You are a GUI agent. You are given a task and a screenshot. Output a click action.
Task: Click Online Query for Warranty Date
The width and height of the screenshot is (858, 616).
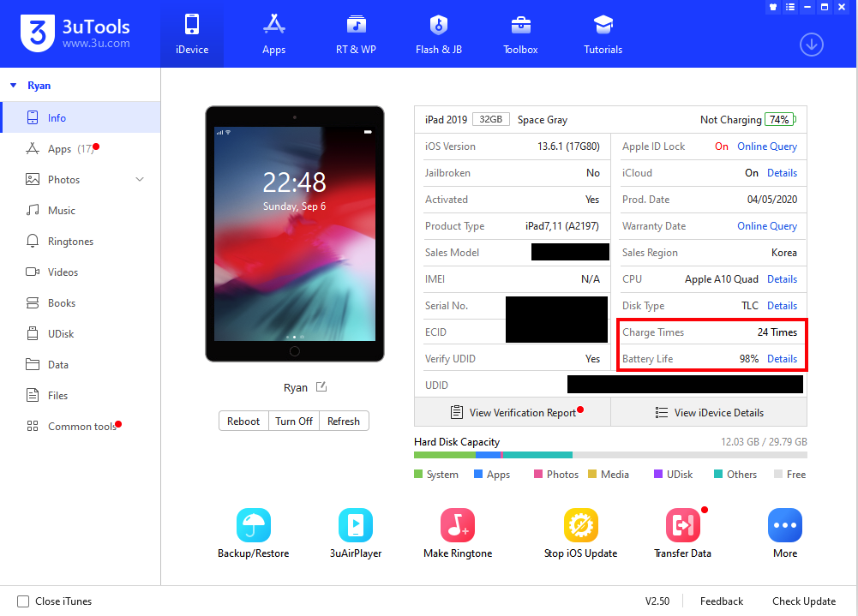pyautogui.click(x=766, y=226)
